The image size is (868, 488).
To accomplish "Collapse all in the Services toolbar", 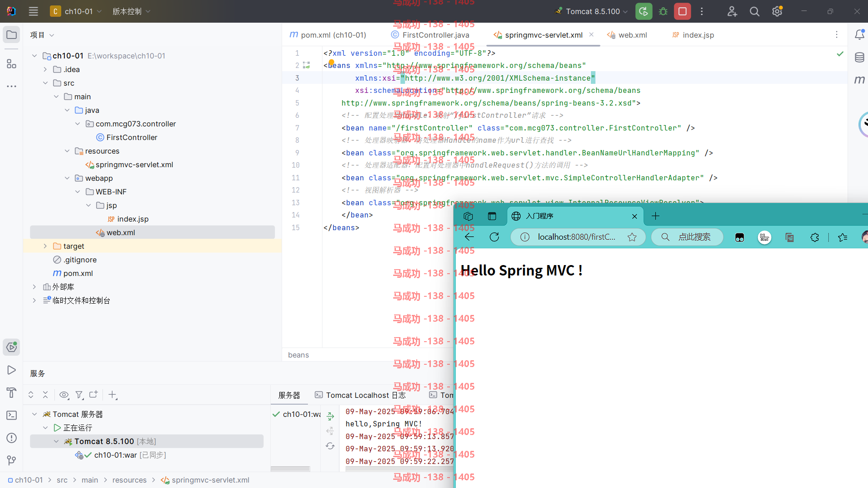I will 45,395.
